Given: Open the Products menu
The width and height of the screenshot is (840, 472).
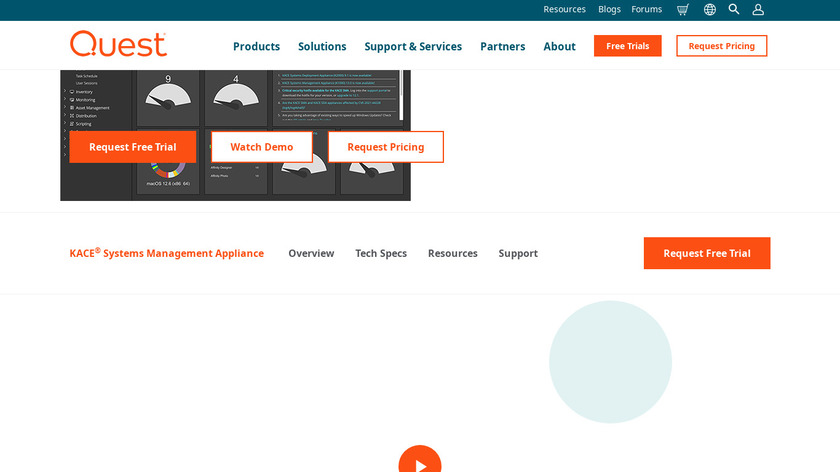Looking at the screenshot, I should (x=256, y=46).
